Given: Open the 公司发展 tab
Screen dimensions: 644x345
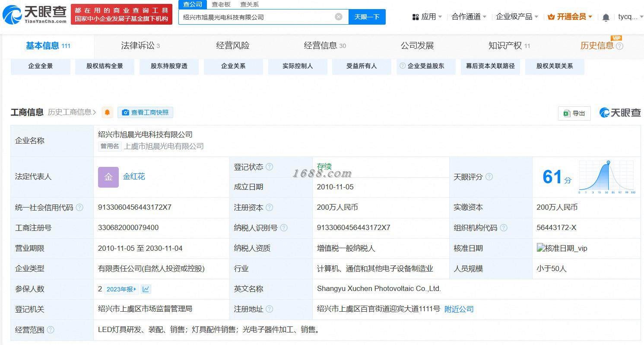Looking at the screenshot, I should [417, 46].
